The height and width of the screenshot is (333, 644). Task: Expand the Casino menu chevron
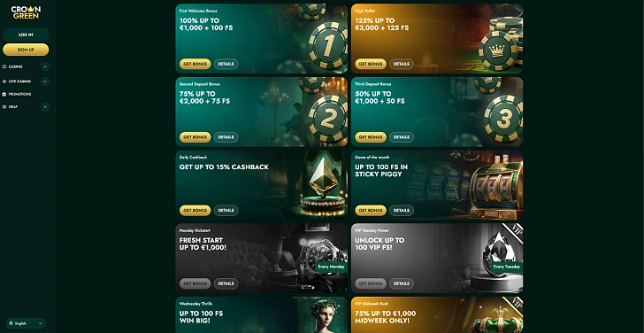pos(45,66)
